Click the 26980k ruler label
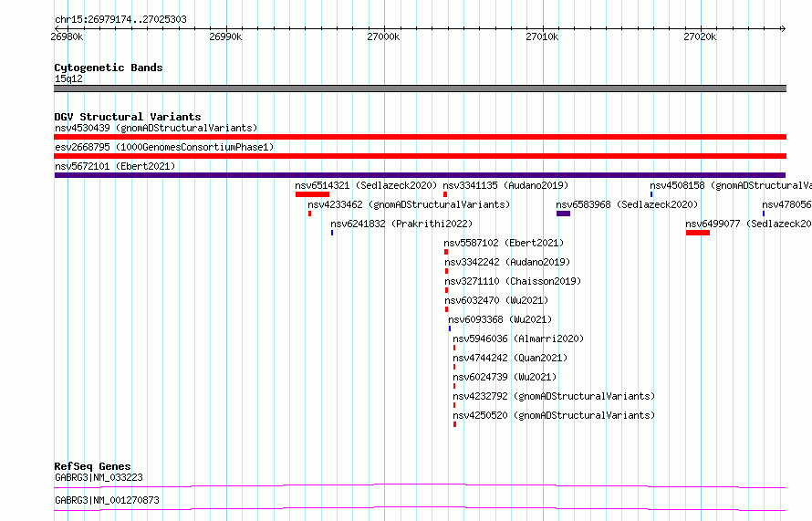The image size is (812, 521). pyautogui.click(x=67, y=37)
